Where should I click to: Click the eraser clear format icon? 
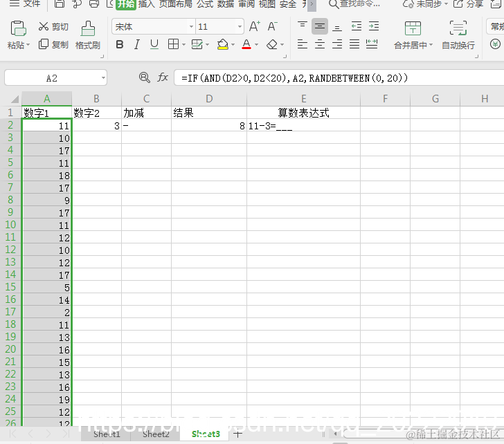(x=272, y=44)
